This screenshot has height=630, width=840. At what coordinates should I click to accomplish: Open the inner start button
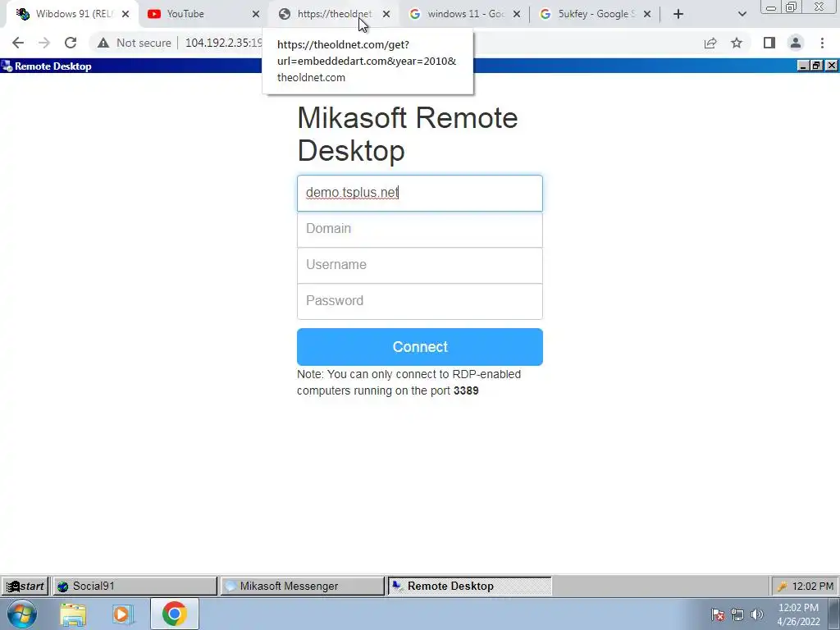25,586
